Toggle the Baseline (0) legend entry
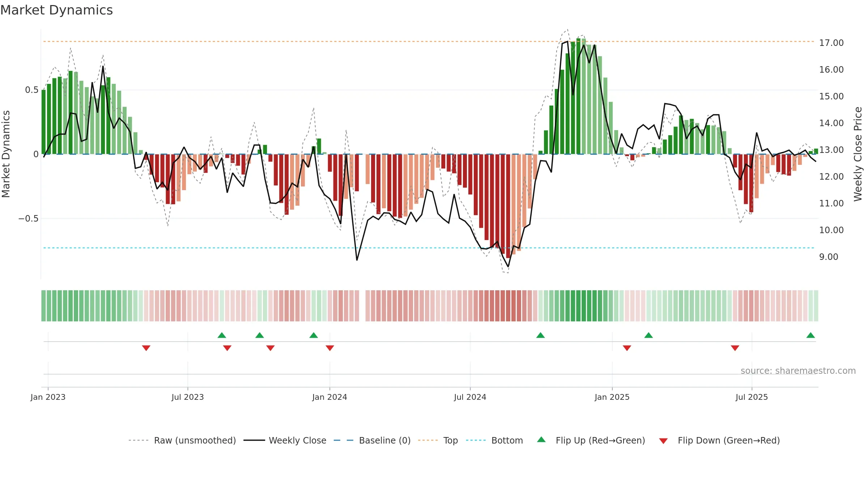 [372, 440]
